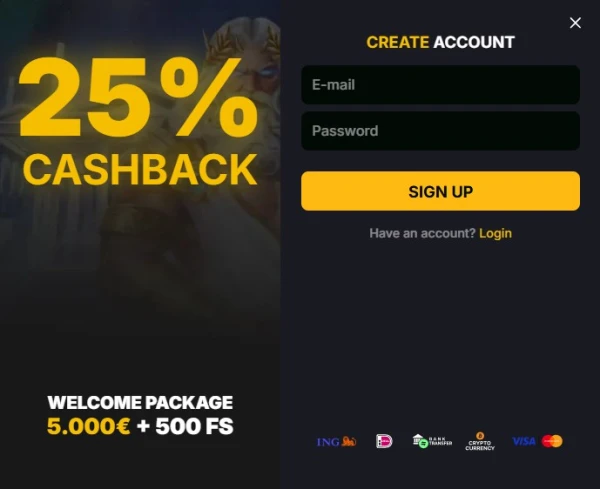600x489 pixels.
Task: Click the ING bank logo
Action: tap(336, 442)
